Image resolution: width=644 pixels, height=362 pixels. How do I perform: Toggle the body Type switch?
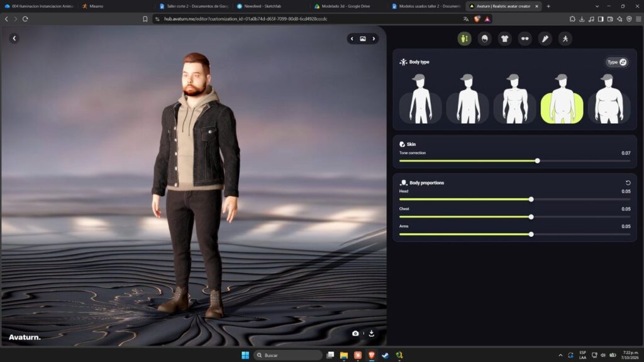click(617, 62)
